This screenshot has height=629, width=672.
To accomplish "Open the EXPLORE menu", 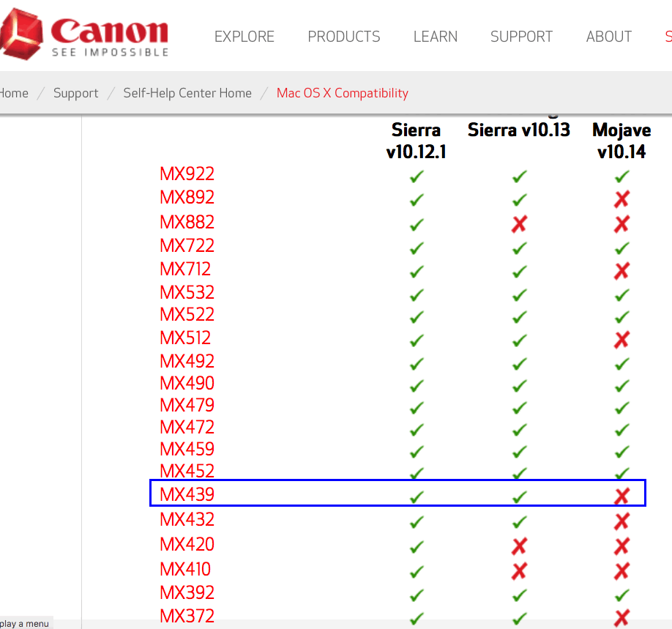I will pos(244,37).
